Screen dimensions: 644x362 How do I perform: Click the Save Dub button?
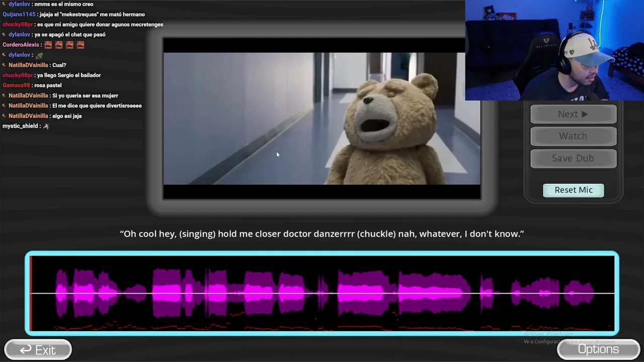pos(573,158)
